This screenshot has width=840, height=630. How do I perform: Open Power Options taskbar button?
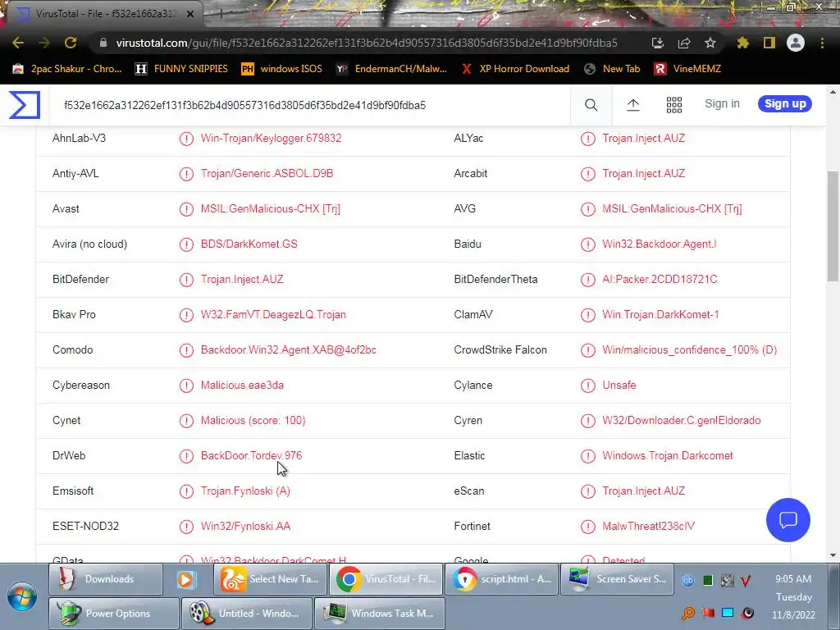coord(113,614)
